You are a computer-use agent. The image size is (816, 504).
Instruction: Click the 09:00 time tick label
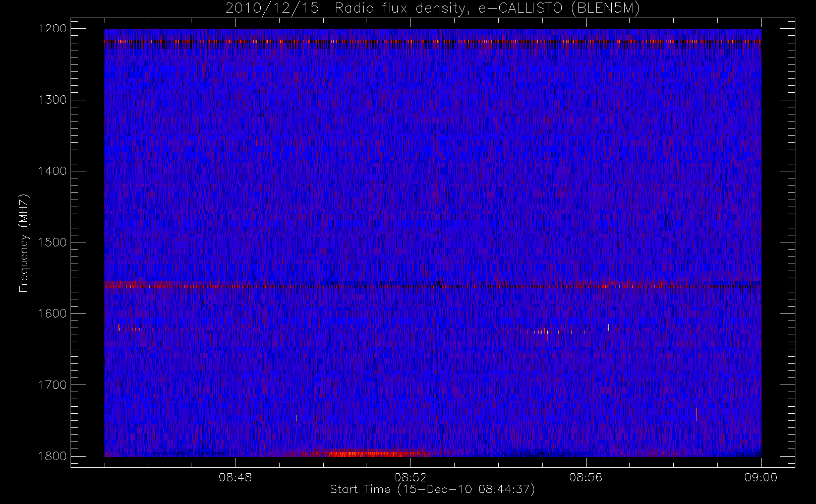coord(761,477)
